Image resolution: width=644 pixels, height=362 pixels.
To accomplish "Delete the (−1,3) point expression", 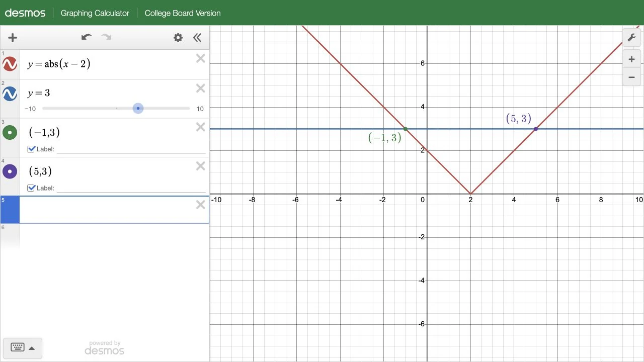I will click(201, 127).
